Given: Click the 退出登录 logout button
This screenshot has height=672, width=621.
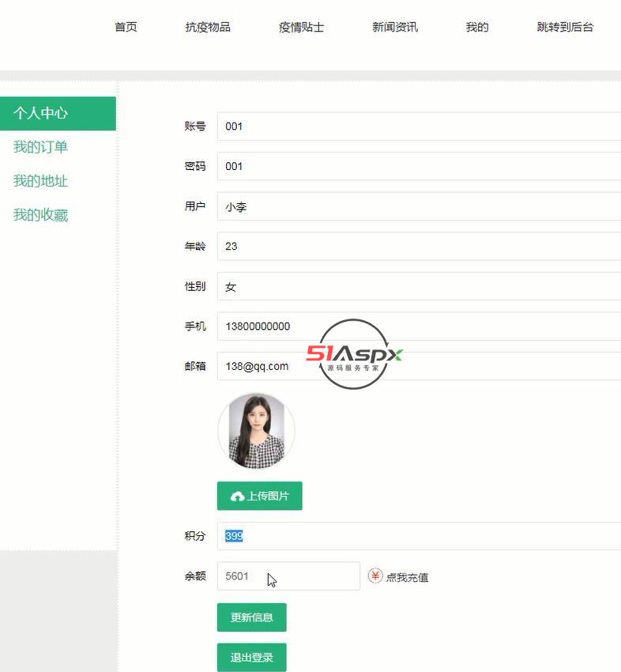Looking at the screenshot, I should coord(252,657).
